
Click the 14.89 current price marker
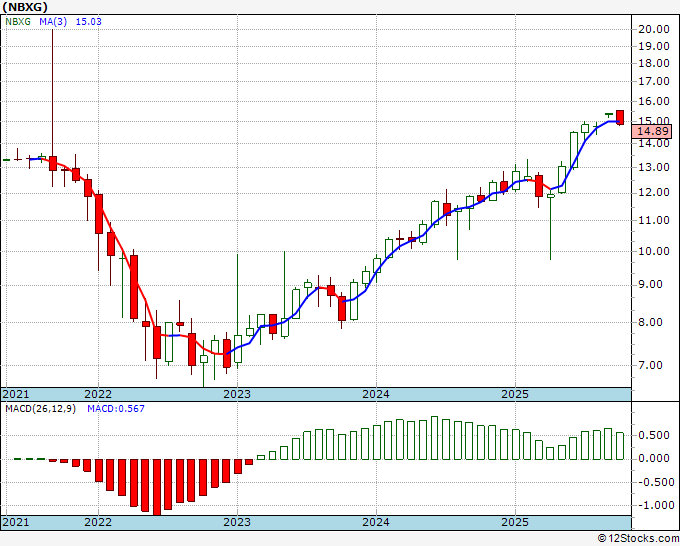click(652, 131)
